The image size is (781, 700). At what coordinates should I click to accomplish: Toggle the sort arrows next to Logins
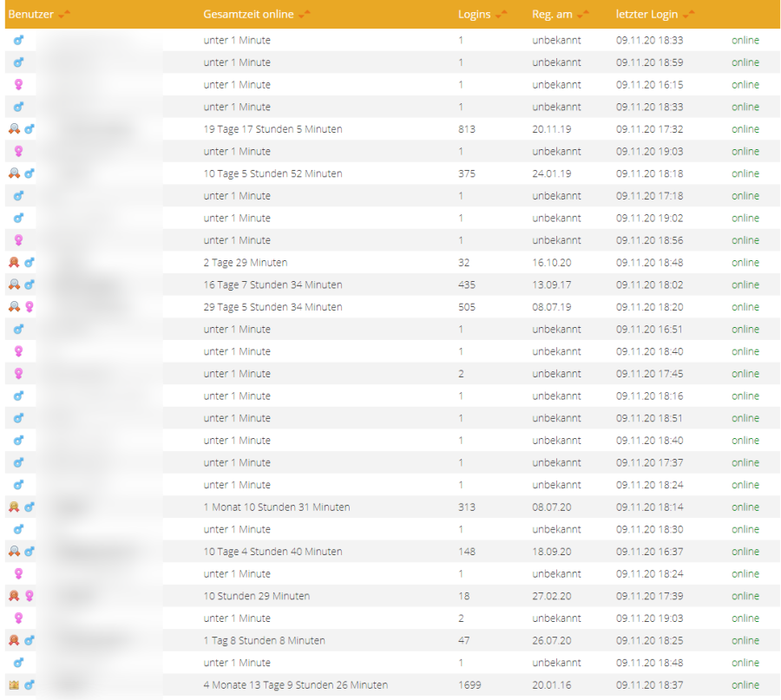(500, 15)
